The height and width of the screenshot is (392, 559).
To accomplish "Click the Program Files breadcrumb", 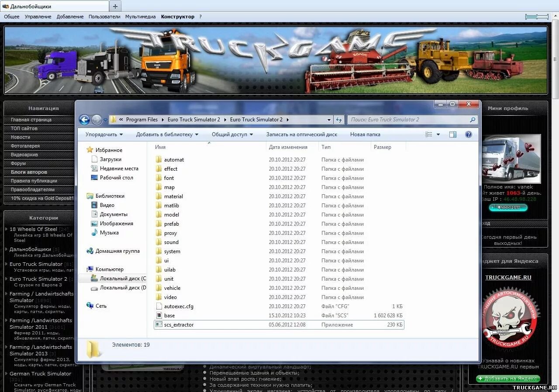I will (142, 120).
